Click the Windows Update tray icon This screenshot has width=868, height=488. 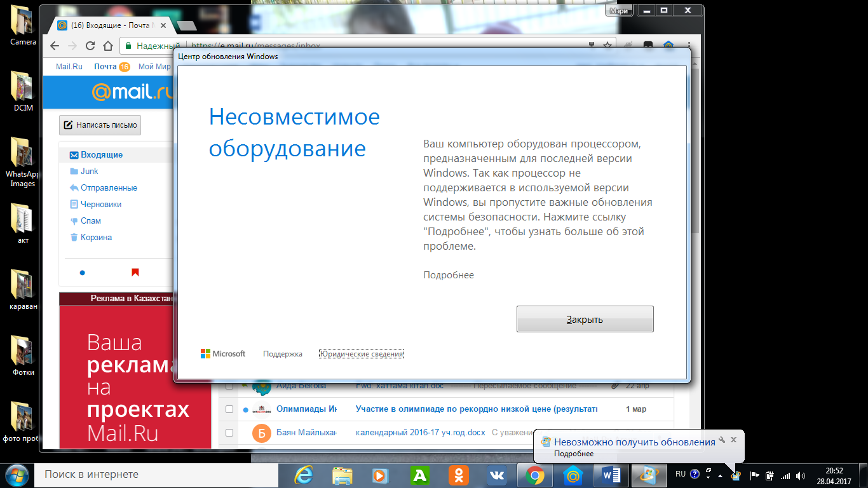(736, 475)
